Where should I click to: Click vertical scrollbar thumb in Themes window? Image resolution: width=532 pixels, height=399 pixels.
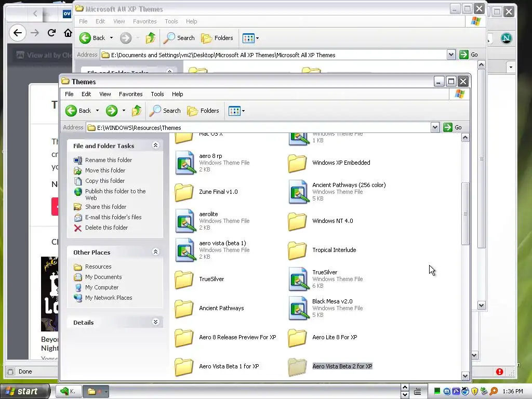coord(465,214)
